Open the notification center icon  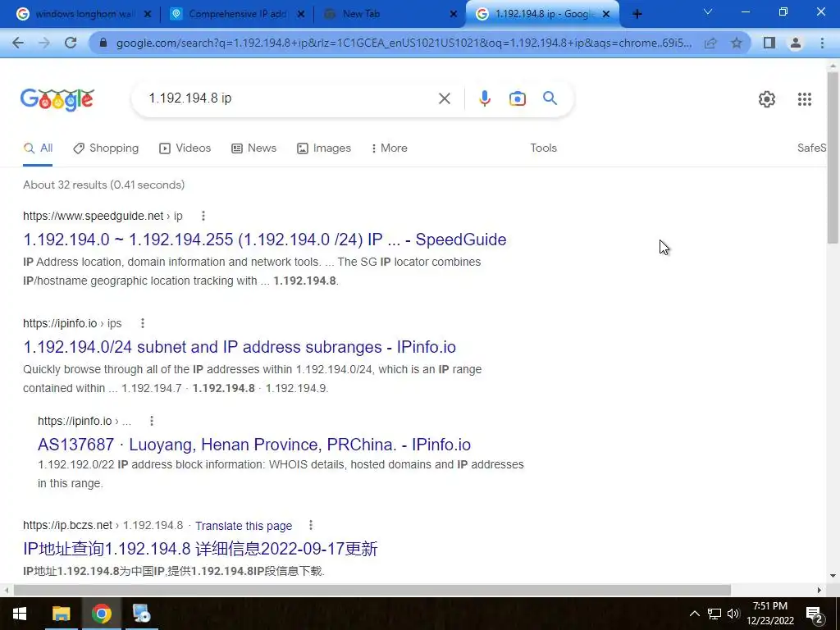pos(814,615)
